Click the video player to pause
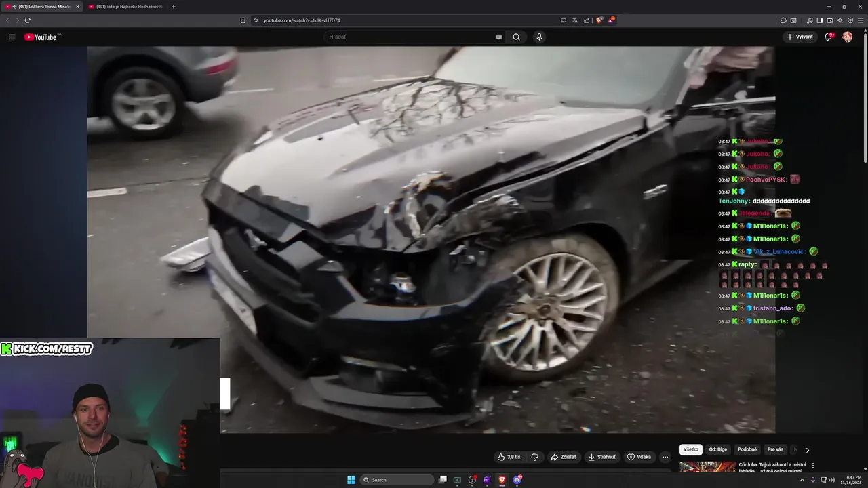 pyautogui.click(x=431, y=239)
